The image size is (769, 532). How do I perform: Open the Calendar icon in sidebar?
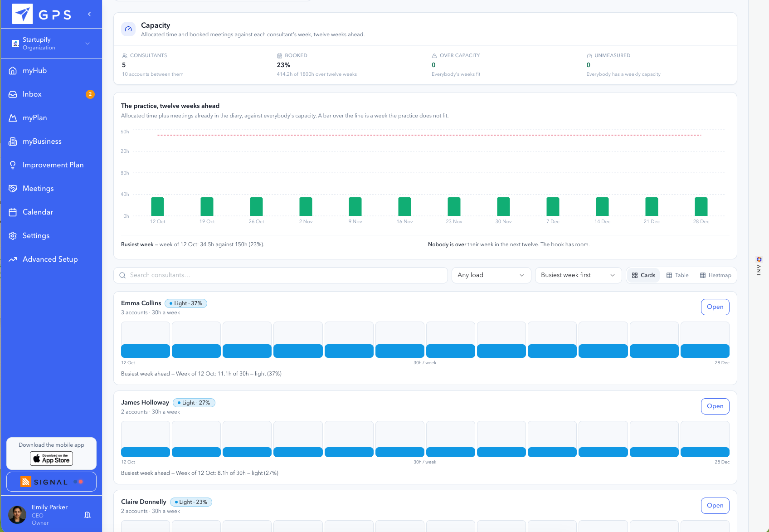coord(13,212)
